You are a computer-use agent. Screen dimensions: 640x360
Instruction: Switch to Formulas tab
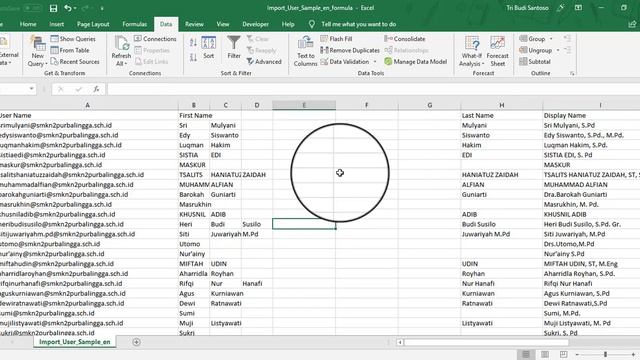(134, 24)
